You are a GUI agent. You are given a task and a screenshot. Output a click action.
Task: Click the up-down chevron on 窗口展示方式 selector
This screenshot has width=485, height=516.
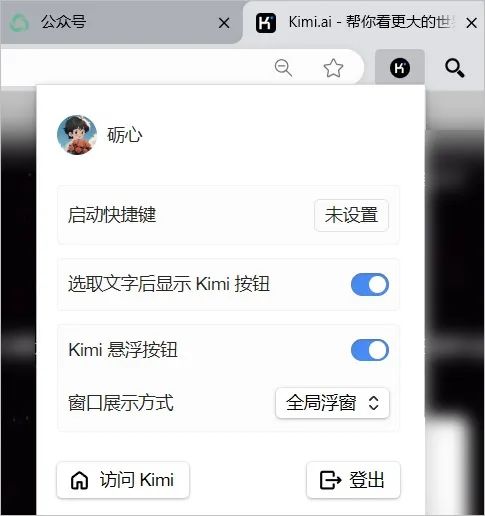[374, 403]
